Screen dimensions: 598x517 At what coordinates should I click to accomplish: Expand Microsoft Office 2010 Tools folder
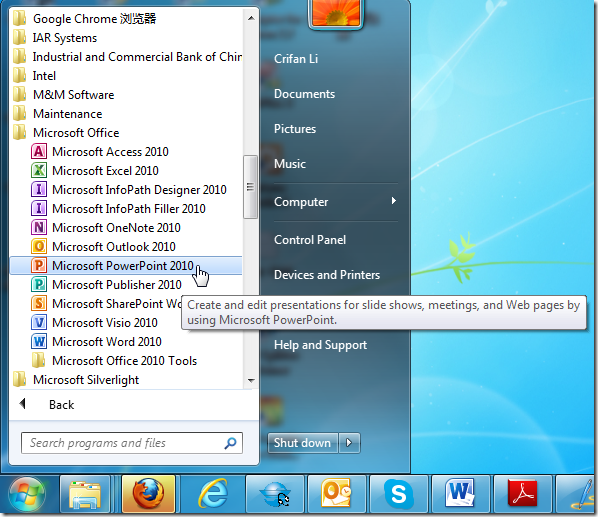[x=126, y=361]
